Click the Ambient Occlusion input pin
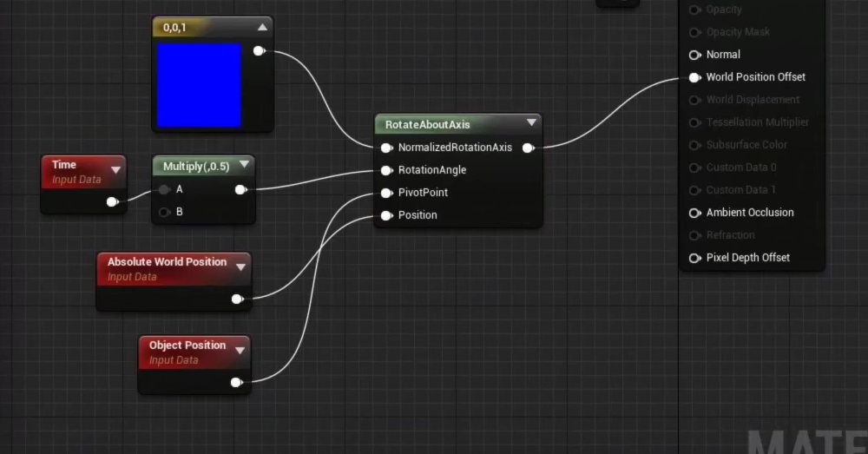The height and width of the screenshot is (454, 868). [694, 214]
